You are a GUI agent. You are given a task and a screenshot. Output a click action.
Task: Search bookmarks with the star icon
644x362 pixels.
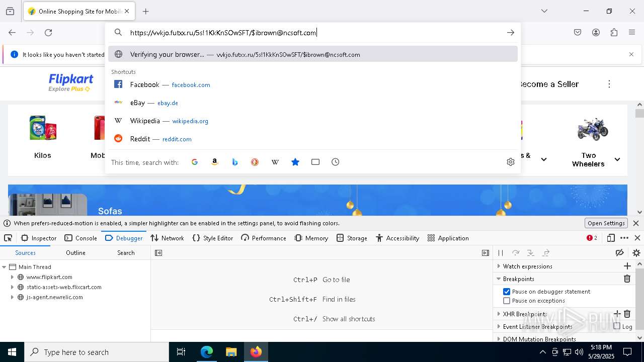295,162
